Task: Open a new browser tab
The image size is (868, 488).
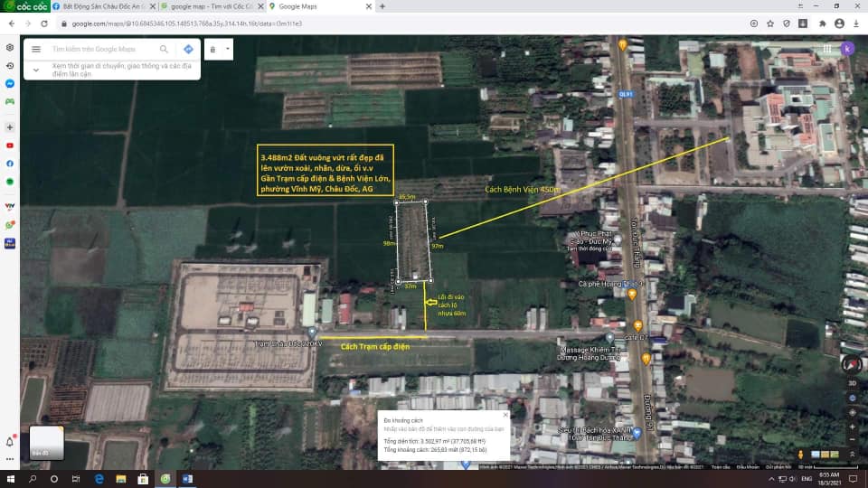Action: coord(382,6)
